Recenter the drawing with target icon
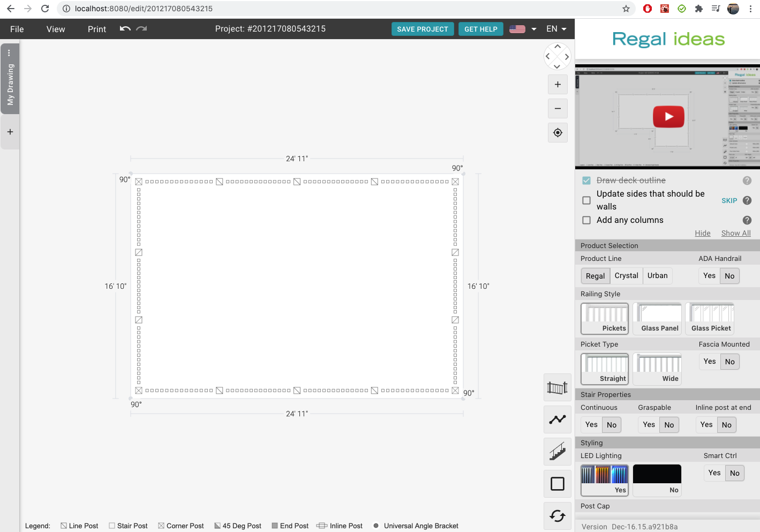Viewport: 760px width, 532px height. 558,133
